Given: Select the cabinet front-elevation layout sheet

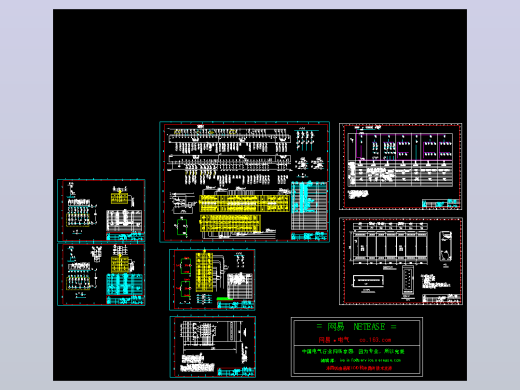Looking at the screenshot, I should (x=401, y=261).
